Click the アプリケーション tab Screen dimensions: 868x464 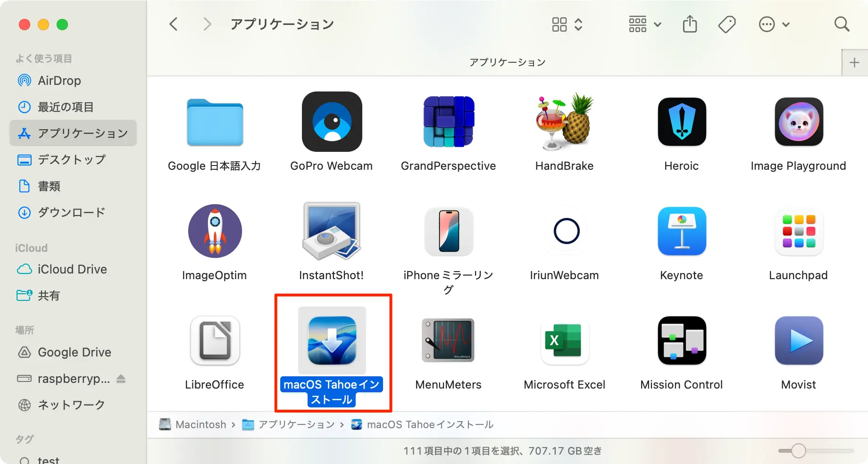[507, 62]
